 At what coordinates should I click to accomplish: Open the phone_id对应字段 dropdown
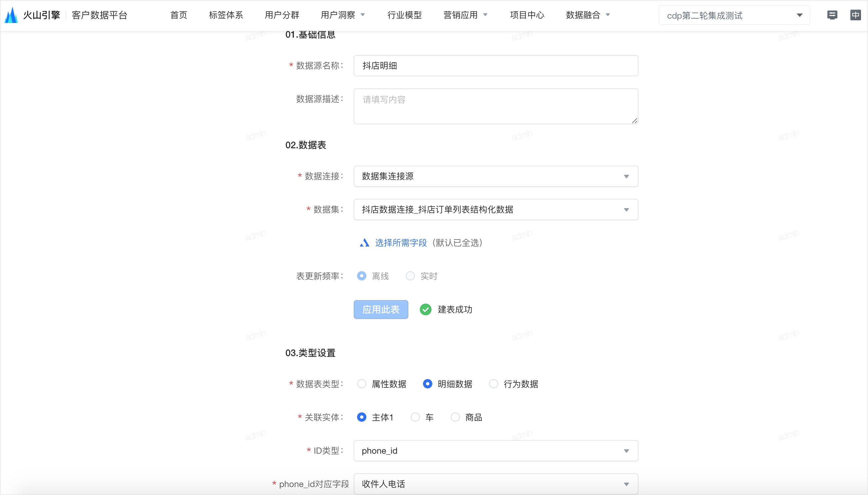[x=496, y=484]
